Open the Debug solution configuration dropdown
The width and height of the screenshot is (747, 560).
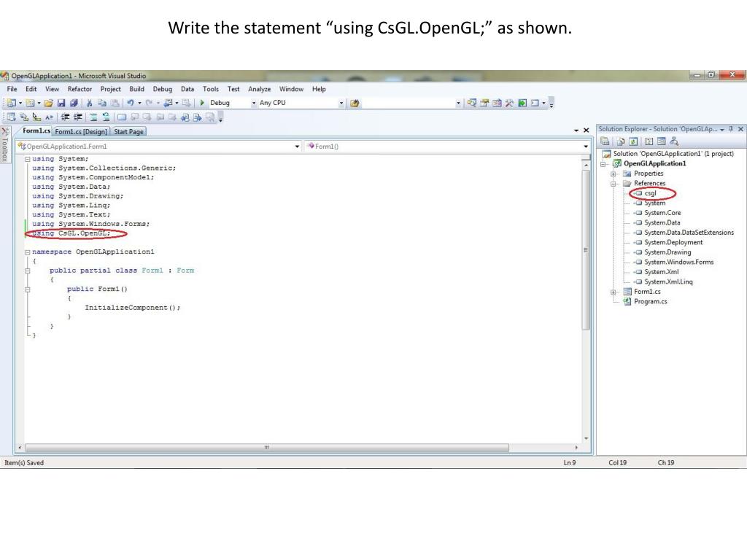click(x=253, y=103)
